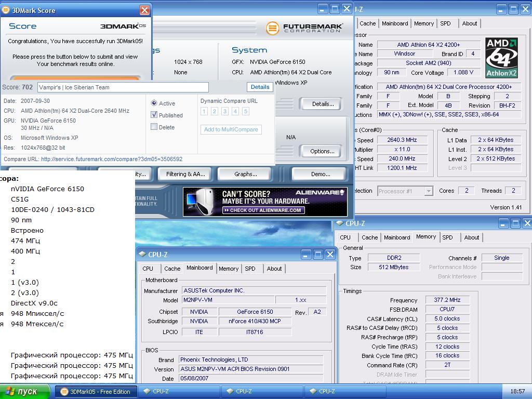Activate 3DMark05 - Free Edition taskbar button
The image size is (532, 399).
(x=96, y=392)
